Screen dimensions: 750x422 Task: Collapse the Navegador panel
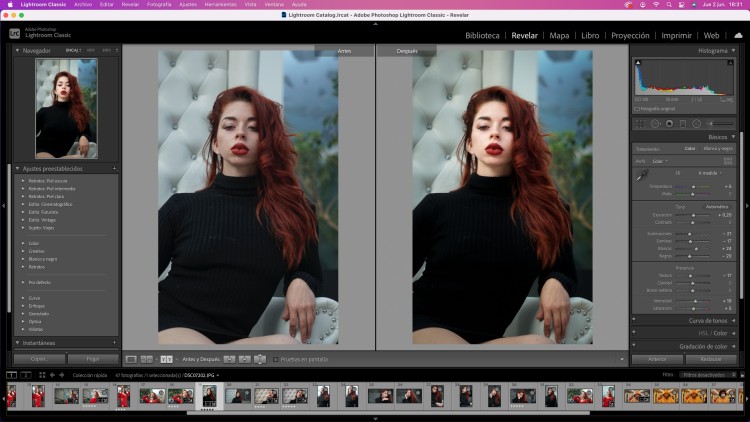click(18, 50)
